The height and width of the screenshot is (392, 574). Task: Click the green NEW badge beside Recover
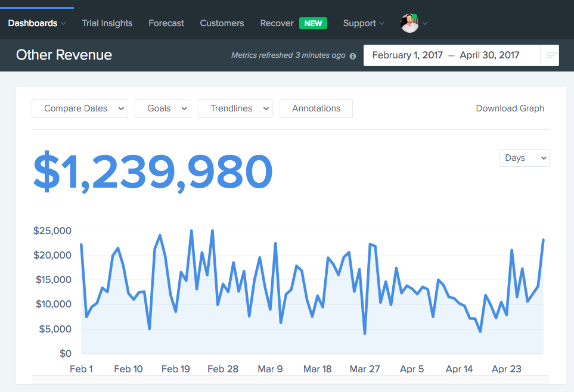click(313, 23)
